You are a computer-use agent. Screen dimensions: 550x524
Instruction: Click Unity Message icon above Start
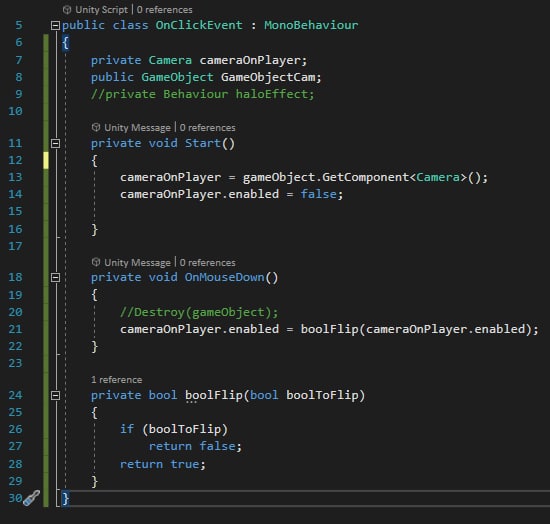point(96,127)
